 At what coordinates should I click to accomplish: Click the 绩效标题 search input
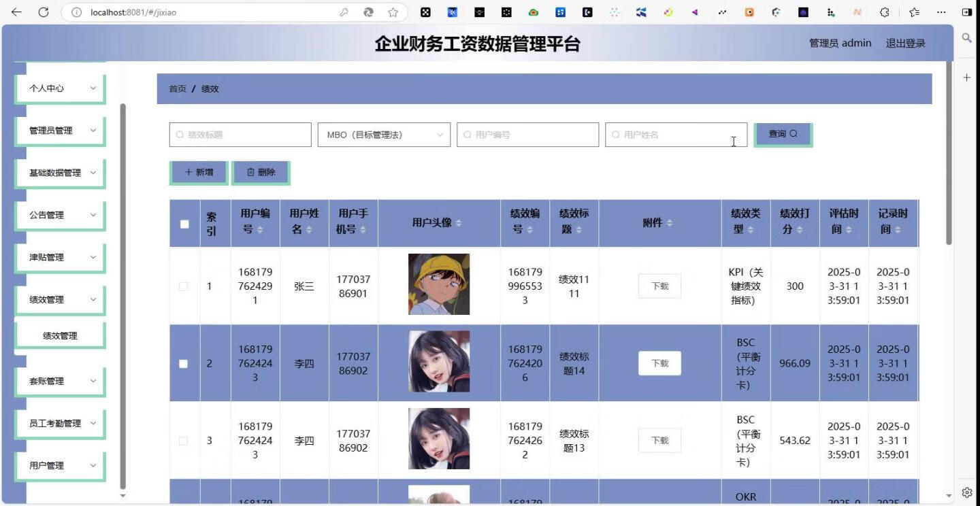pos(240,135)
